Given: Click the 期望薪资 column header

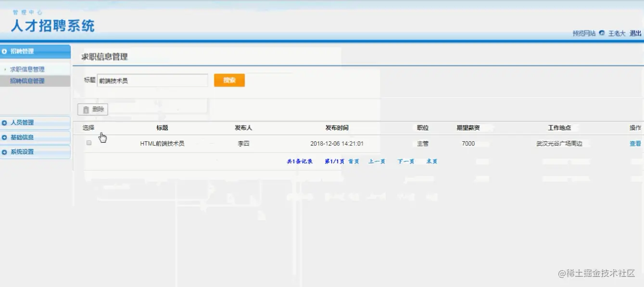Looking at the screenshot, I should tap(468, 128).
